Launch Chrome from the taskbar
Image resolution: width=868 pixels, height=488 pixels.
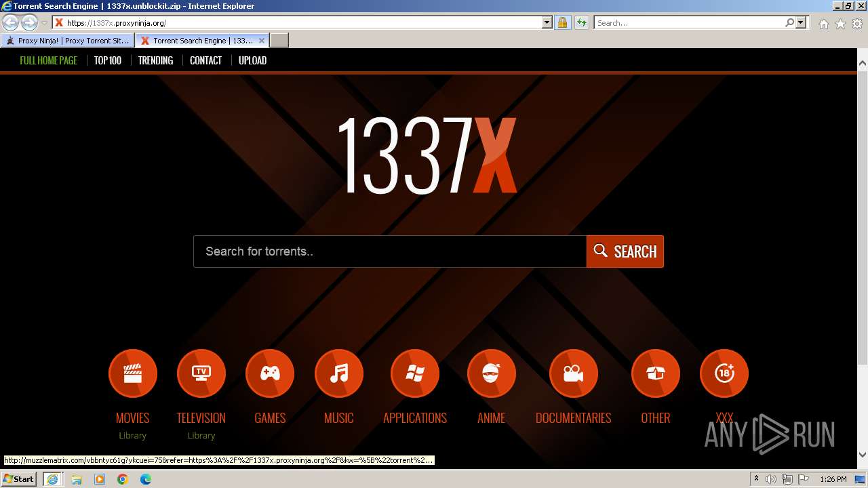pyautogui.click(x=123, y=479)
